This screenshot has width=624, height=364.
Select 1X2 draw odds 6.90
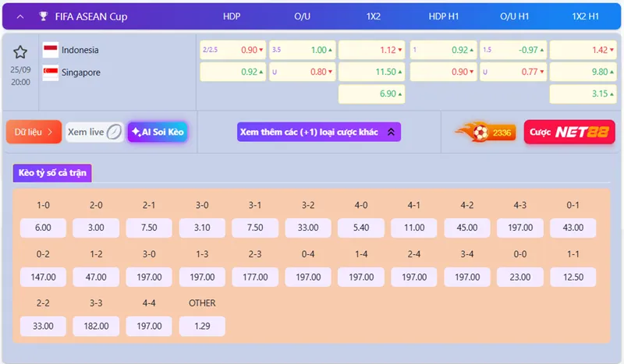372,94
